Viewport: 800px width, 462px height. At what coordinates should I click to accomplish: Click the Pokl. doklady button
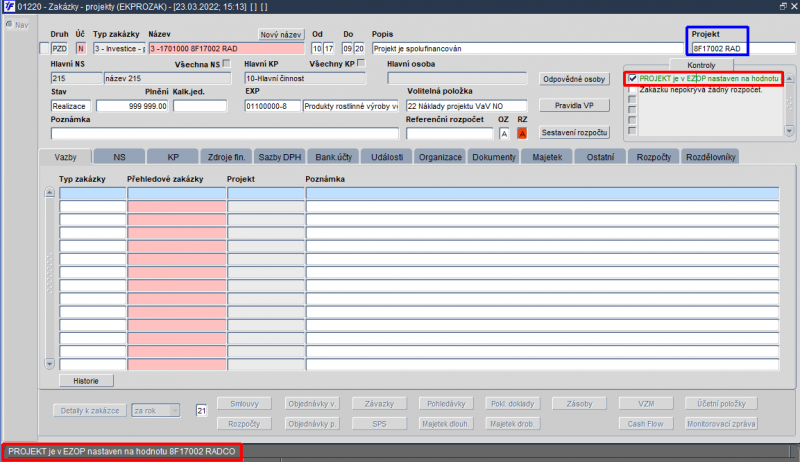(x=512, y=404)
